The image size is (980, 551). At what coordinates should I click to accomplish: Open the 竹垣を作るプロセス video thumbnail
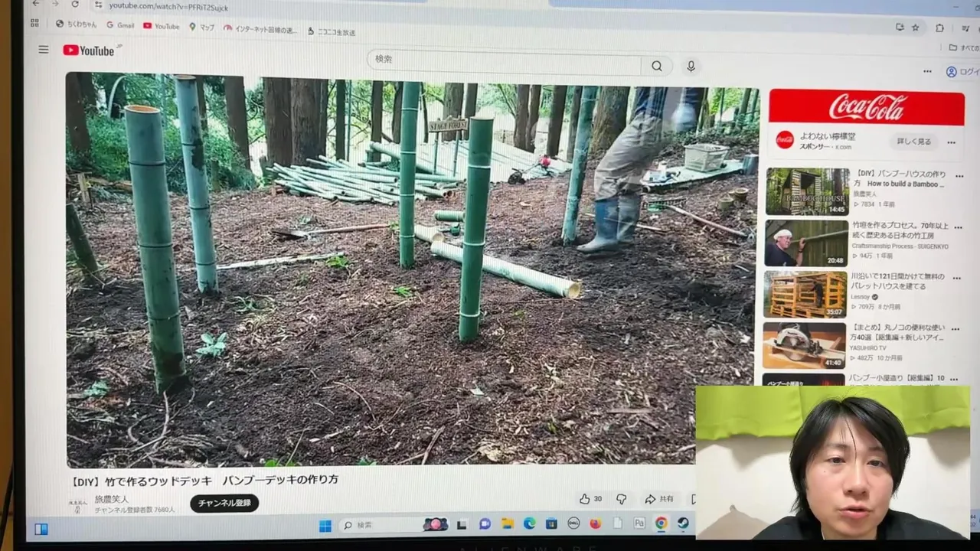pyautogui.click(x=806, y=243)
